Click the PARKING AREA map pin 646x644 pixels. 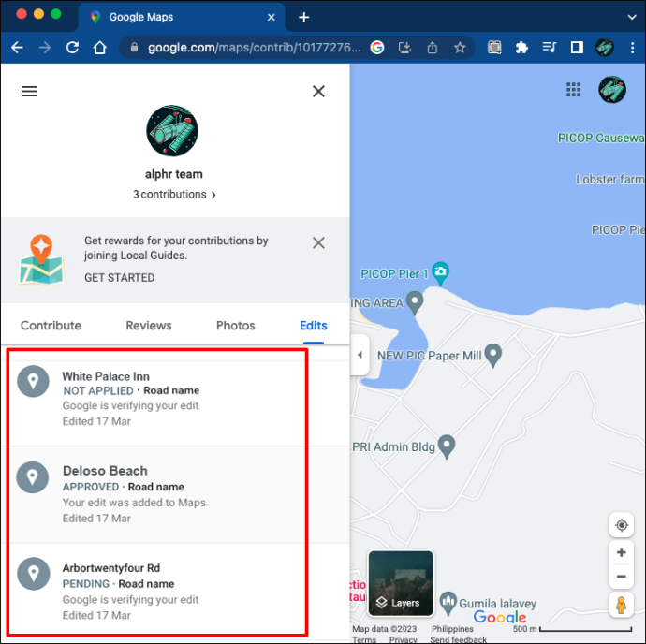[x=415, y=302]
